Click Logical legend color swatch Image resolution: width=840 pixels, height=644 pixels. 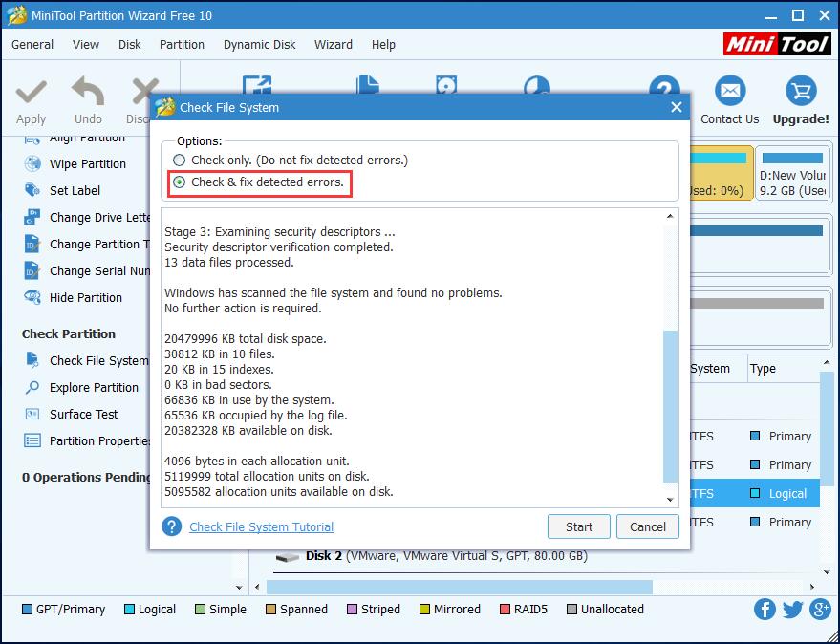click(129, 610)
